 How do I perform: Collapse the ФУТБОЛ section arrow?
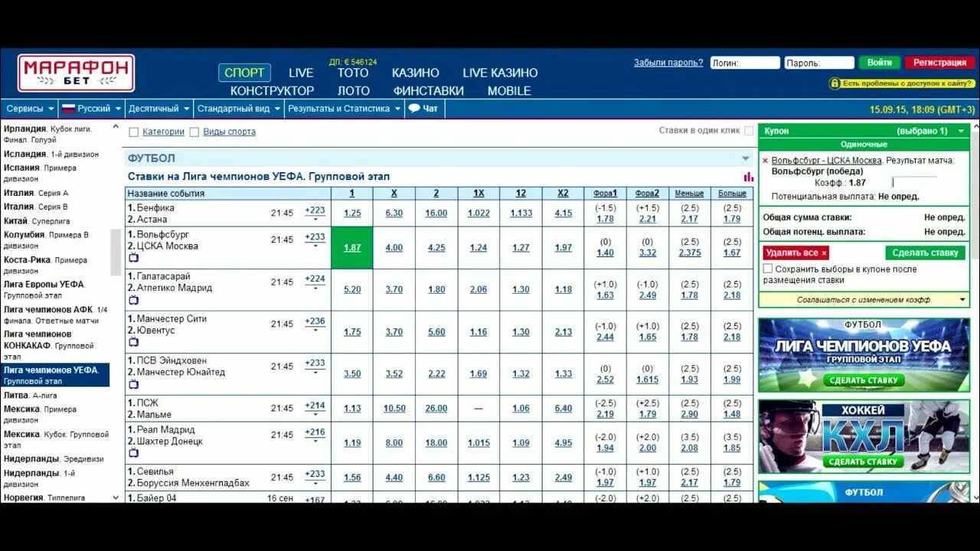click(x=746, y=158)
